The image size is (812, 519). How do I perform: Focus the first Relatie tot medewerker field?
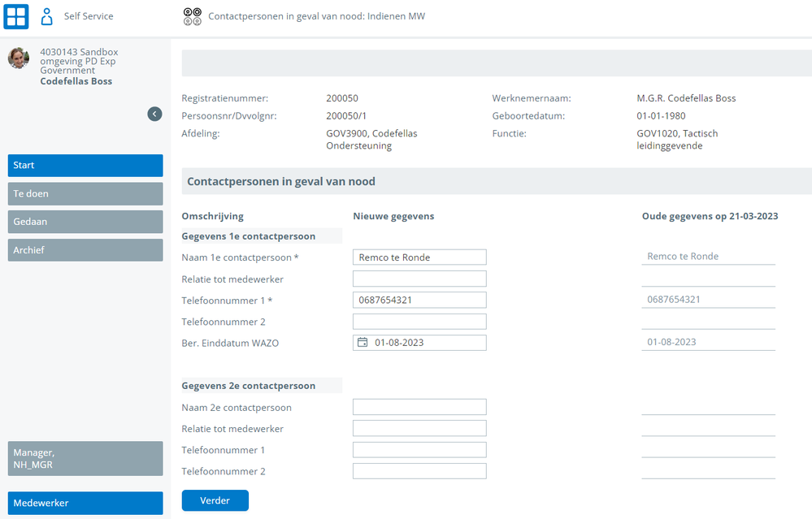419,279
